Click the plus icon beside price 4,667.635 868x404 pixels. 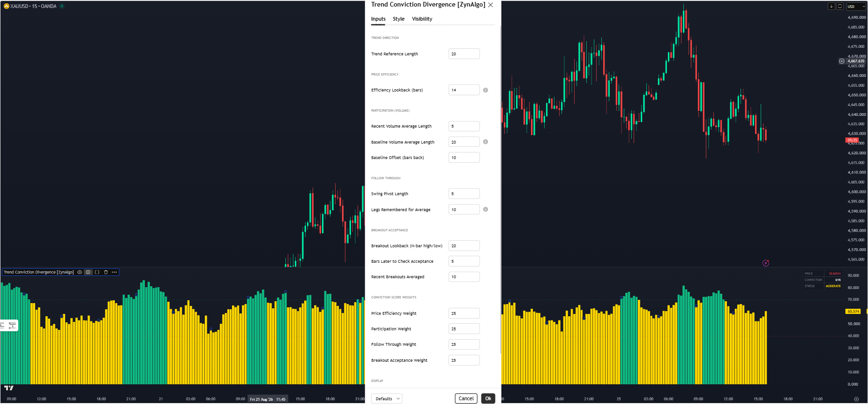[x=842, y=61]
